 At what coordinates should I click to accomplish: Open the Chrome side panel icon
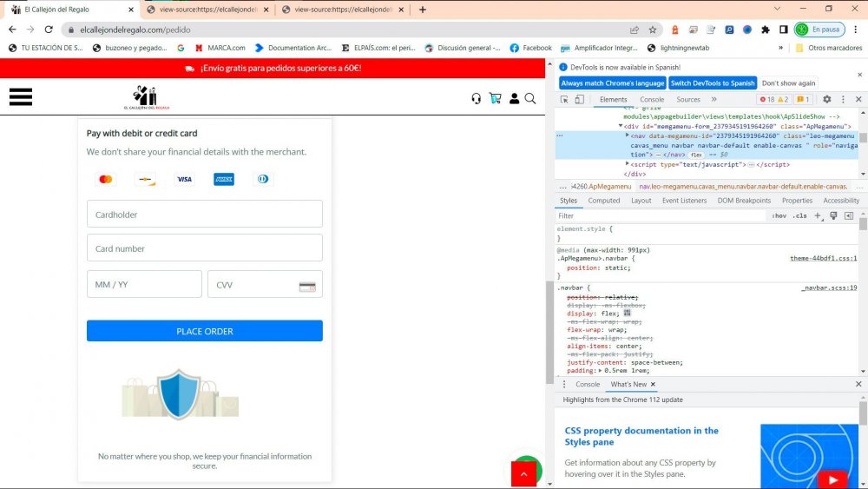783,30
